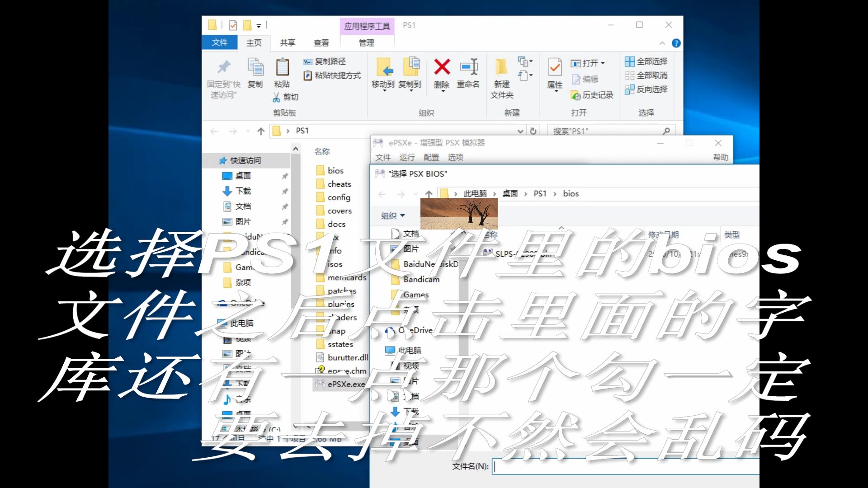Click the Copy icon in ribbon
The width and height of the screenshot is (868, 488).
click(255, 67)
